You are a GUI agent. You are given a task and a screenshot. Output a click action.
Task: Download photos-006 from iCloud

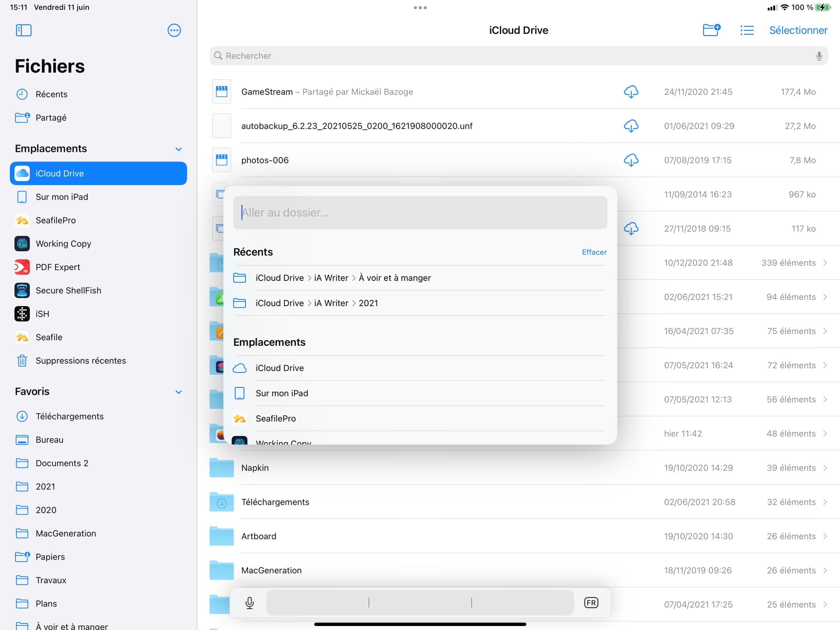(631, 160)
